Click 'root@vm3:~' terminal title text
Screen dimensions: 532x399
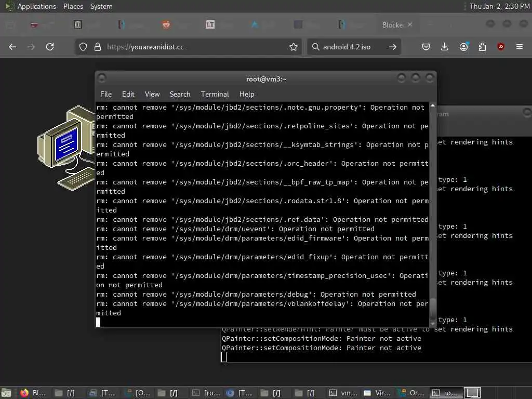click(x=267, y=79)
